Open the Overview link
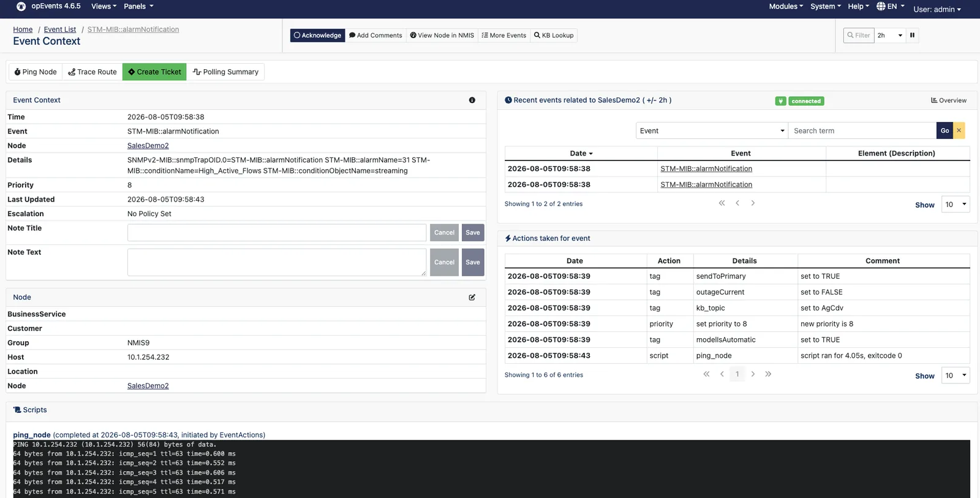The width and height of the screenshot is (980, 498). [x=949, y=100]
